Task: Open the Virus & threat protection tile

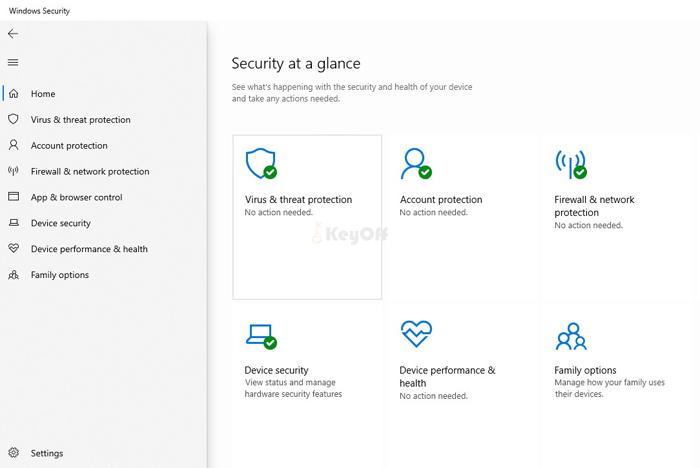Action: (307, 217)
